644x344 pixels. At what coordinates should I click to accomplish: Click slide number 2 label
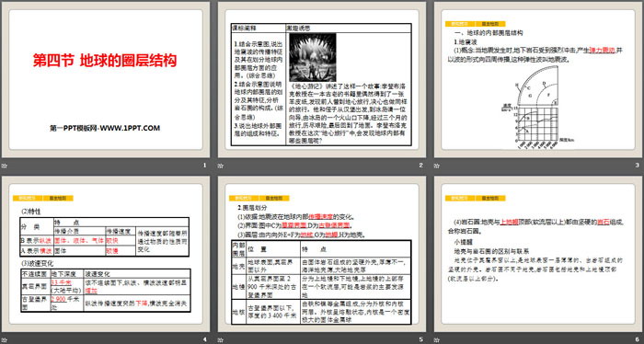point(420,166)
